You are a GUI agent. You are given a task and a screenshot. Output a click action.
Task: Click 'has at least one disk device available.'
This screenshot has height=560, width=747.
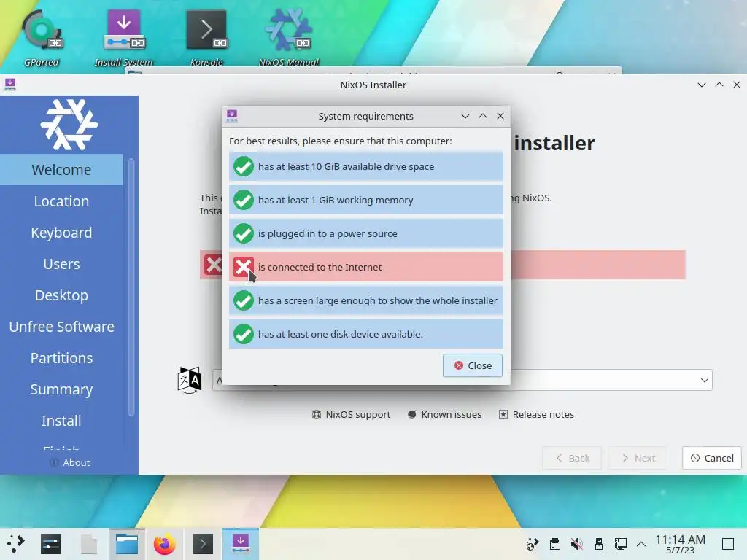click(x=340, y=334)
